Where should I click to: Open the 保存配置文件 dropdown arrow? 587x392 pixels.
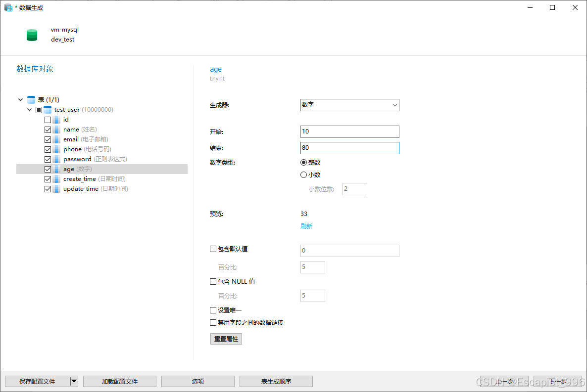[x=75, y=381]
